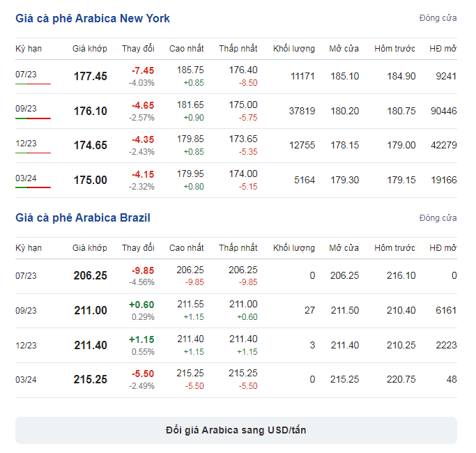The image size is (476, 453).
Task: Select the 12/23 New York contract term
Action: (x=26, y=144)
